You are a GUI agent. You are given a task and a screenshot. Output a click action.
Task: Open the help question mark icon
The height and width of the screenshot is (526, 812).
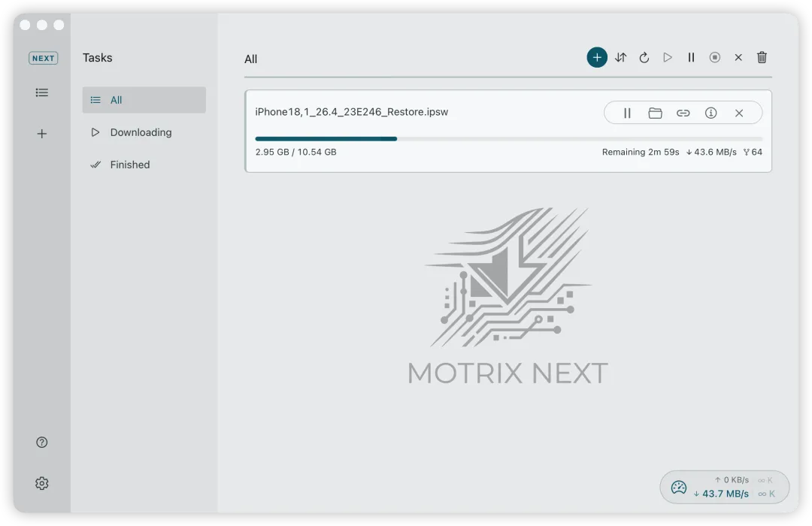tap(42, 442)
